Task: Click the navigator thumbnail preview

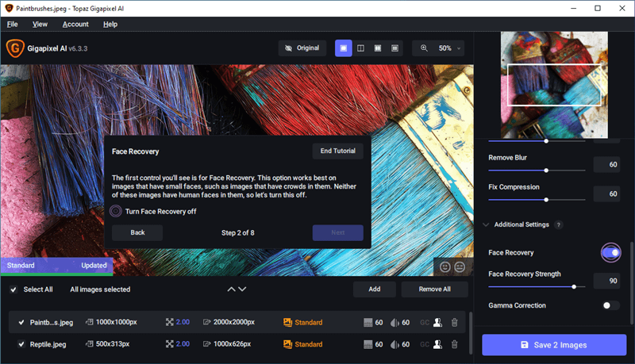Action: coord(554,85)
